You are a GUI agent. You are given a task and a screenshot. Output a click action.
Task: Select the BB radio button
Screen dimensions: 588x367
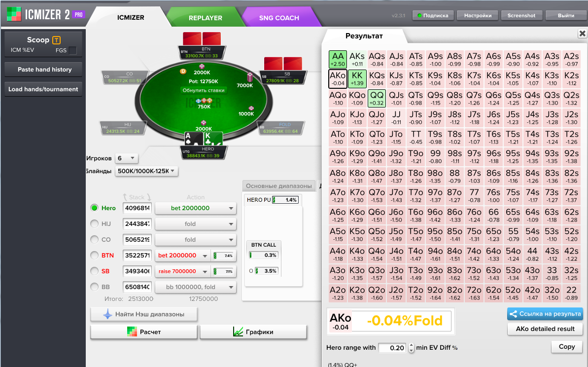[95, 287]
